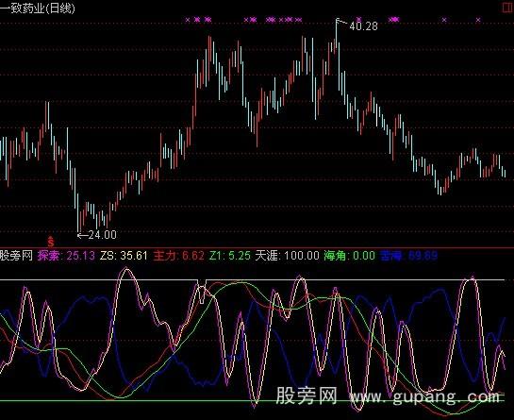The width and height of the screenshot is (514, 420).
Task: Select the 天涯: 100.00 indicator value
Action: point(287,255)
